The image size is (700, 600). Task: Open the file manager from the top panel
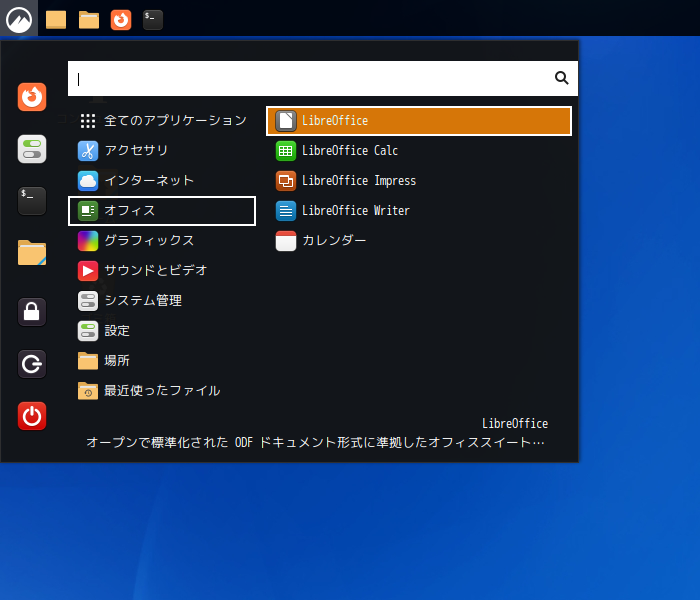coord(89,20)
